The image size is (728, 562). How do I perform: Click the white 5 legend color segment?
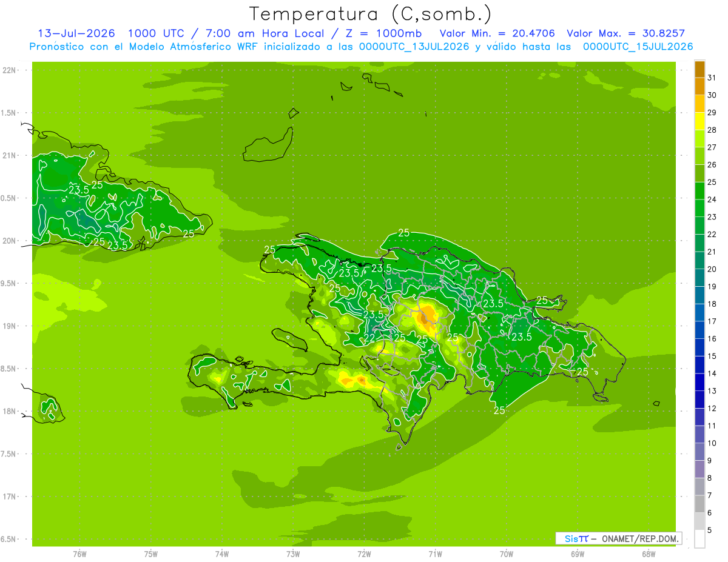[699, 539]
